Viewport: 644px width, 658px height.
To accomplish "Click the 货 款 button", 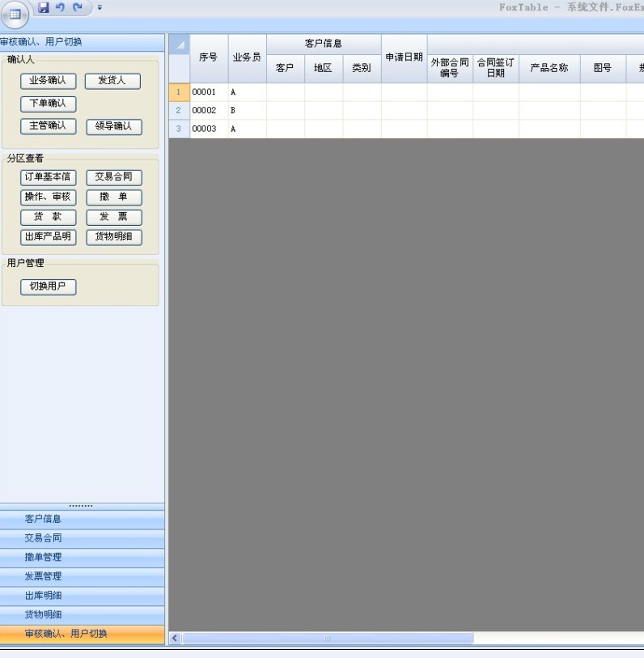I will point(49,218).
